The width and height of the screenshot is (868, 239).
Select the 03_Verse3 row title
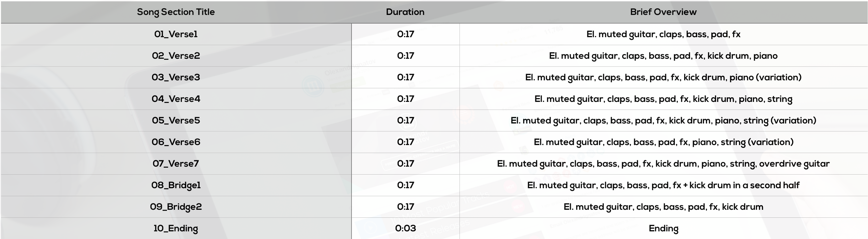coord(176,77)
